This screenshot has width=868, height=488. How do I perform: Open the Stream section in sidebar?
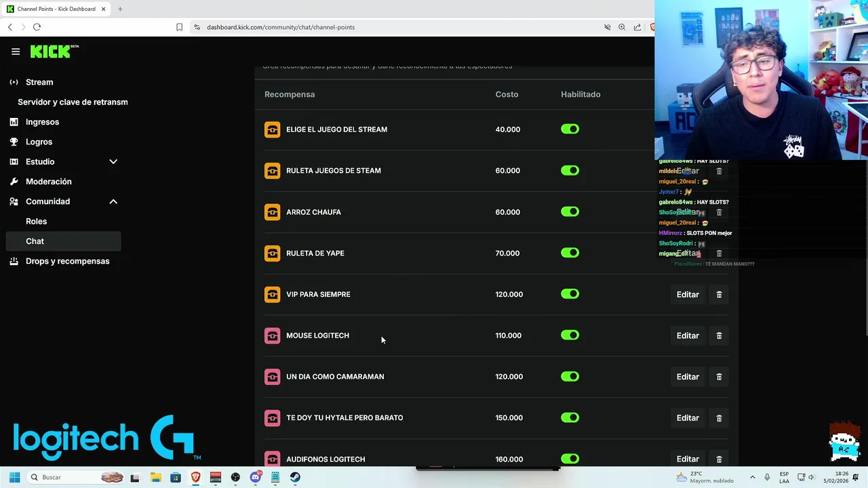pos(39,82)
